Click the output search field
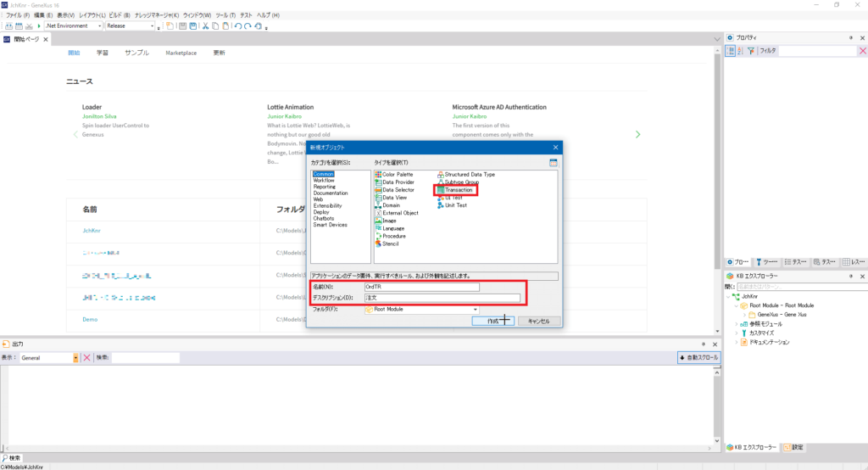The width and height of the screenshot is (868, 470). pyautogui.click(x=146, y=358)
